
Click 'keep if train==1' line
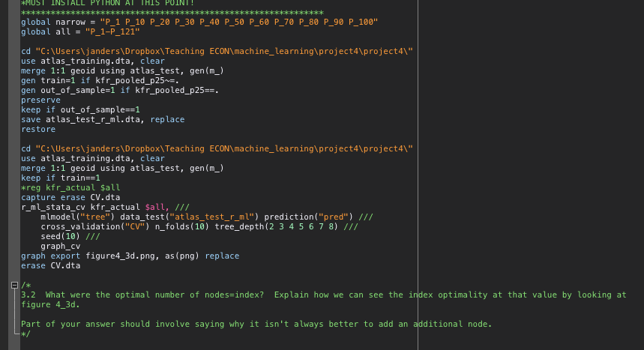61,178
